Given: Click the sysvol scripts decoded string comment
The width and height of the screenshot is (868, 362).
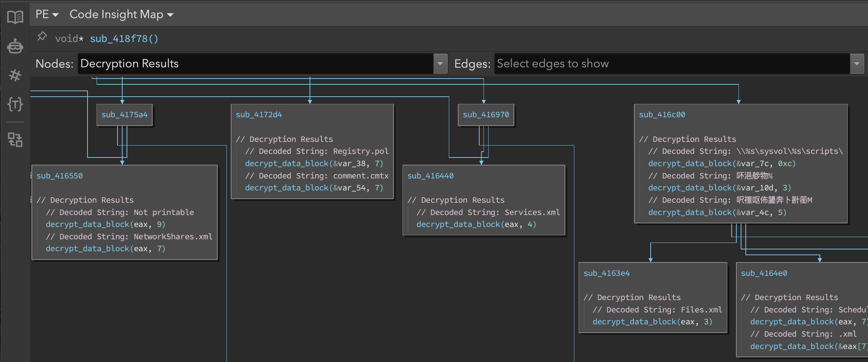Looking at the screenshot, I should [x=746, y=151].
